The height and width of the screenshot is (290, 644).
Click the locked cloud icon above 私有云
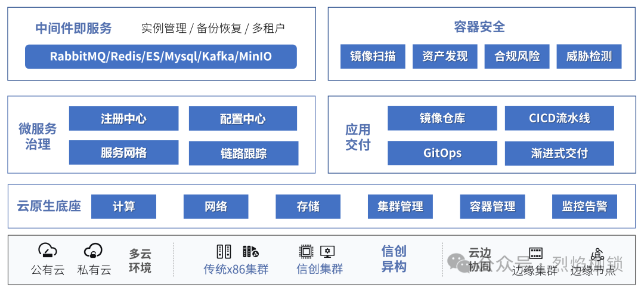(93, 251)
